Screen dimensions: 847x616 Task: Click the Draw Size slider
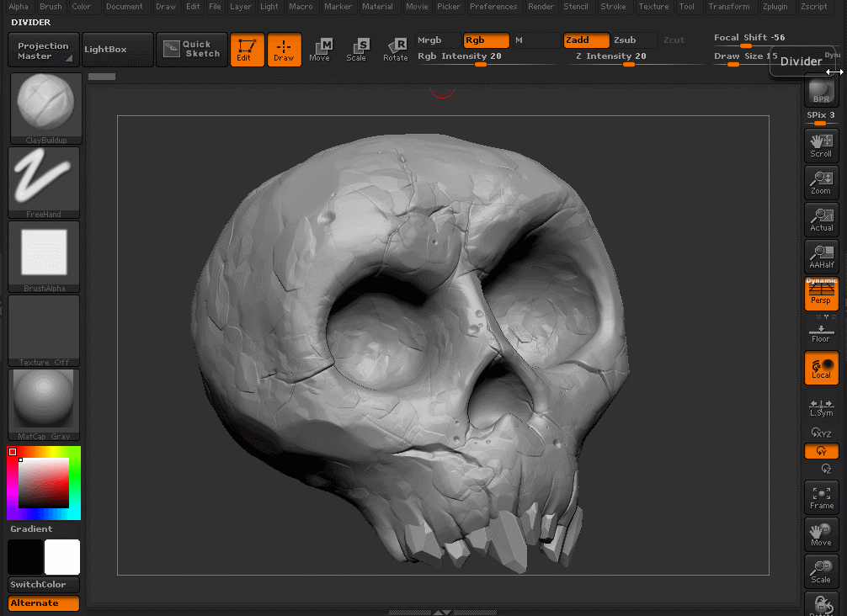(745, 57)
